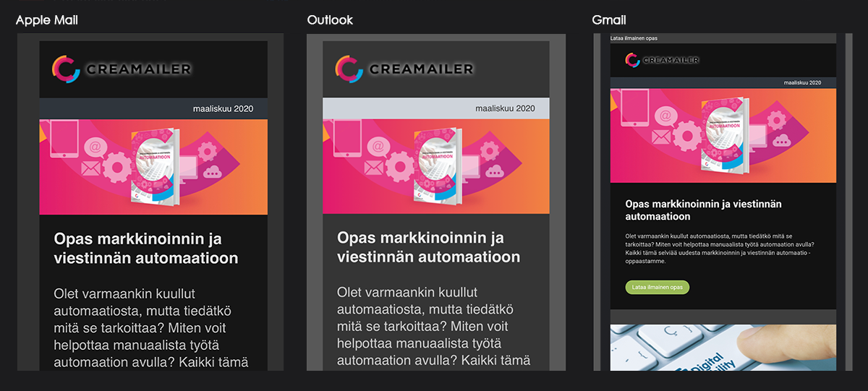Image resolution: width=868 pixels, height=391 pixels.
Task: Click the @ symbol icon in Outlook banner
Action: click(x=378, y=147)
